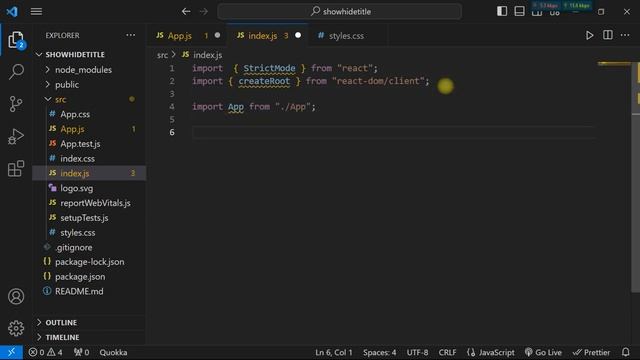Click the showhidetitle command center search box
The image size is (640, 360).
340,11
